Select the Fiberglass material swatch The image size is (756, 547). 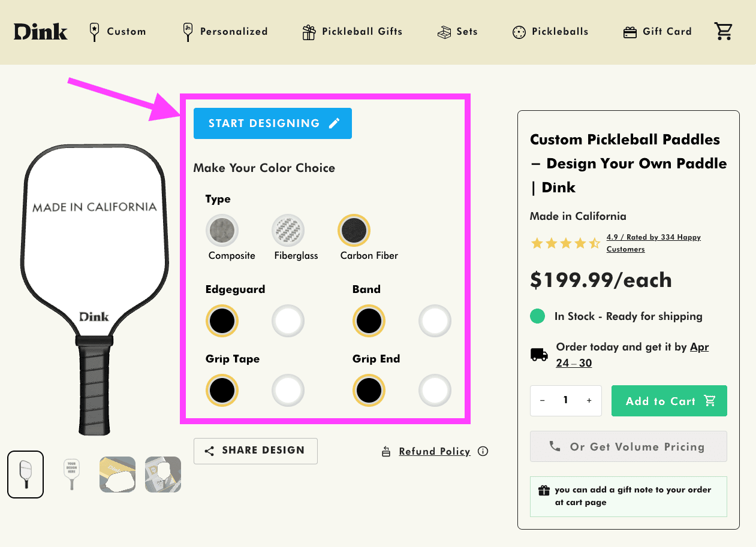coord(288,230)
